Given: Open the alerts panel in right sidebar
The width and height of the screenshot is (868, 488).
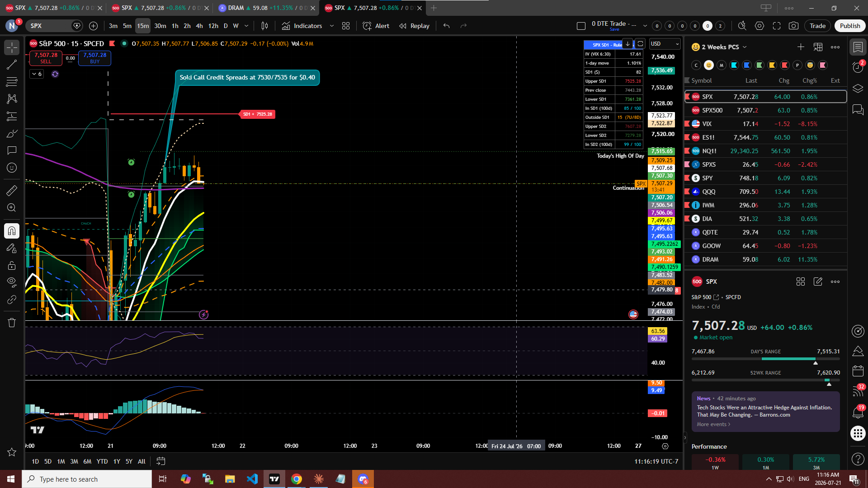Looking at the screenshot, I should (858, 67).
